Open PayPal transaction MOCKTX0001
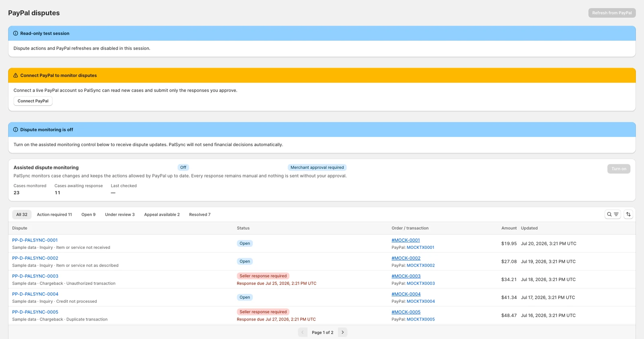Image resolution: width=644 pixels, height=339 pixels. tap(421, 248)
